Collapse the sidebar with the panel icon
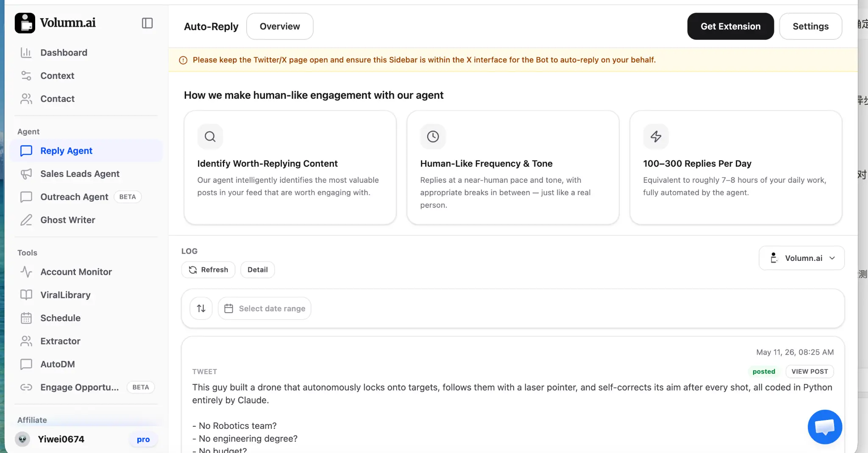The height and width of the screenshot is (453, 868). click(x=147, y=23)
